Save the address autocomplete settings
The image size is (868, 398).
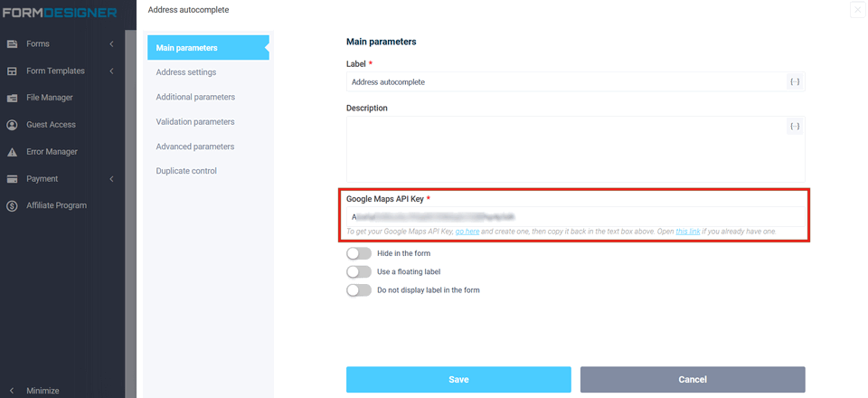point(458,379)
